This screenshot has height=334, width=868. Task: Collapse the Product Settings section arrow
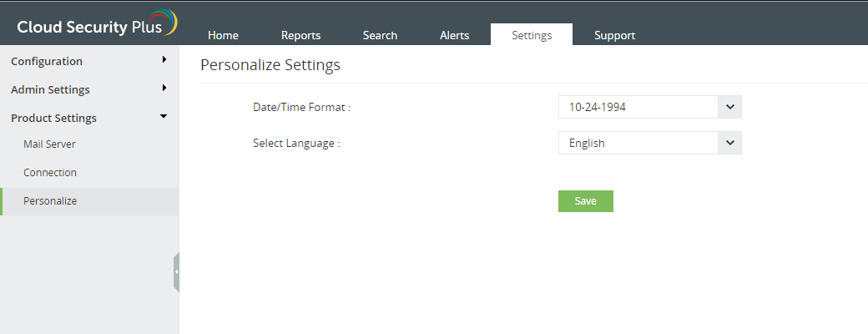pyautogui.click(x=164, y=117)
